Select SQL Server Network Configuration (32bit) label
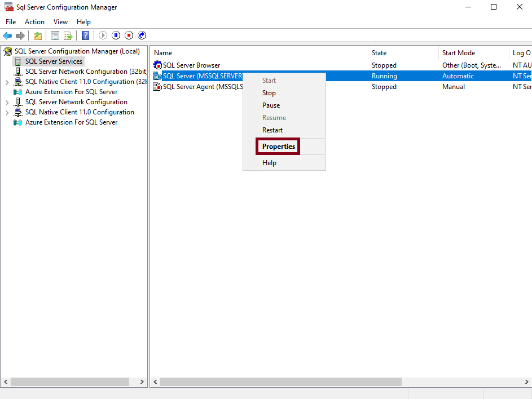 [x=86, y=72]
